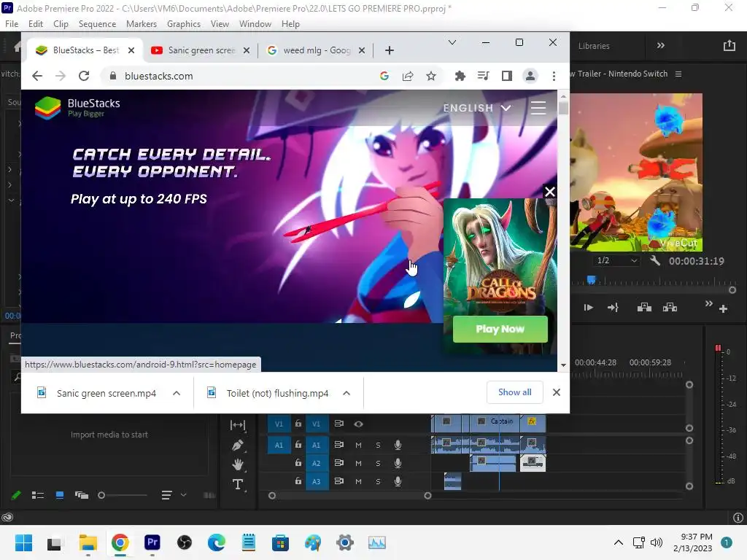Open Chrome extensions puzzle icon
The image size is (747, 560).
point(460,76)
